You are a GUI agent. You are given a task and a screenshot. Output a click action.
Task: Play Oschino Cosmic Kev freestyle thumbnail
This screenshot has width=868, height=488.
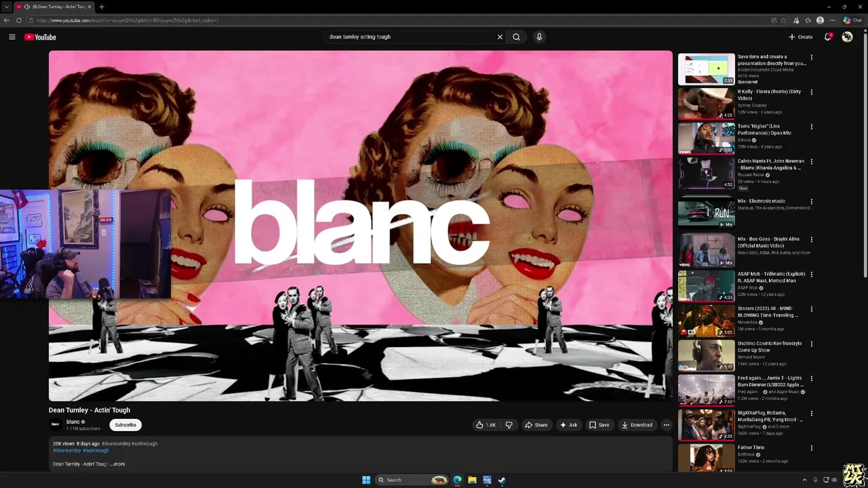[706, 355]
